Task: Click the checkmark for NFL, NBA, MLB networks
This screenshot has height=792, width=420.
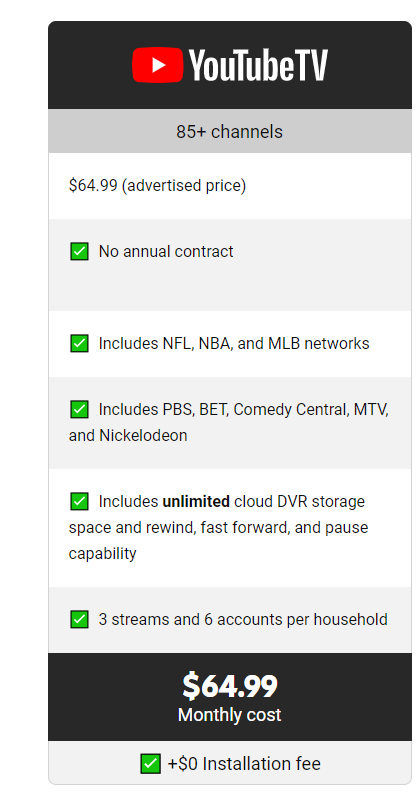Action: tap(79, 343)
